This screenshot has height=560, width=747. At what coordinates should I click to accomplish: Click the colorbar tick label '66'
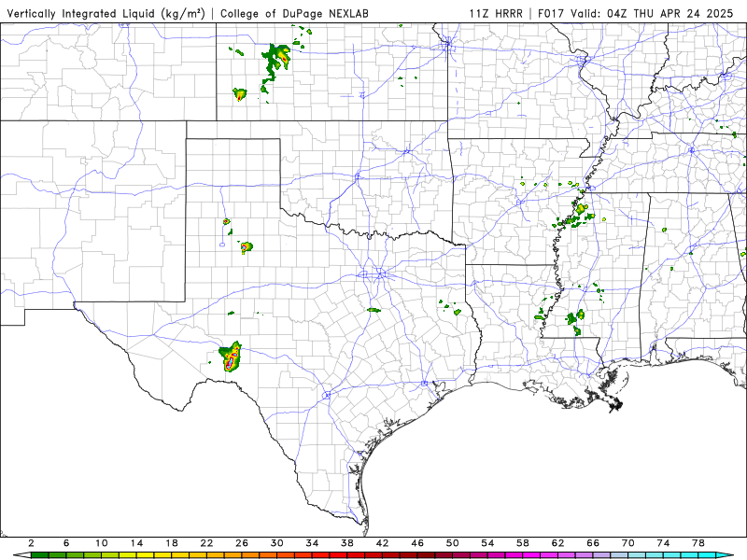[593, 543]
